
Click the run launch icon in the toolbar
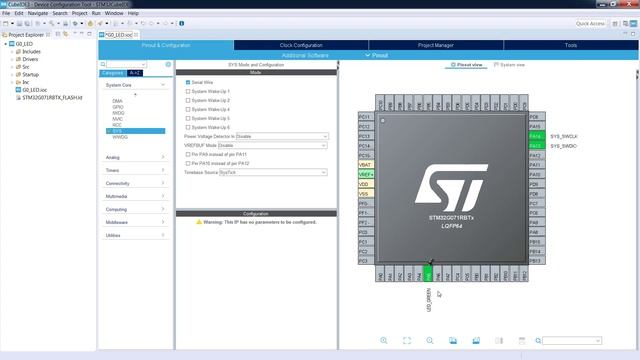[100, 23]
